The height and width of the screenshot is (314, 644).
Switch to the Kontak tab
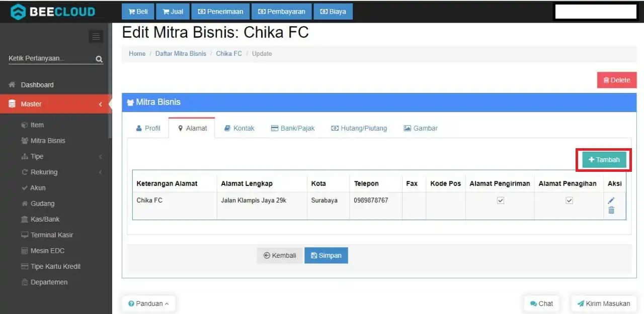click(239, 128)
